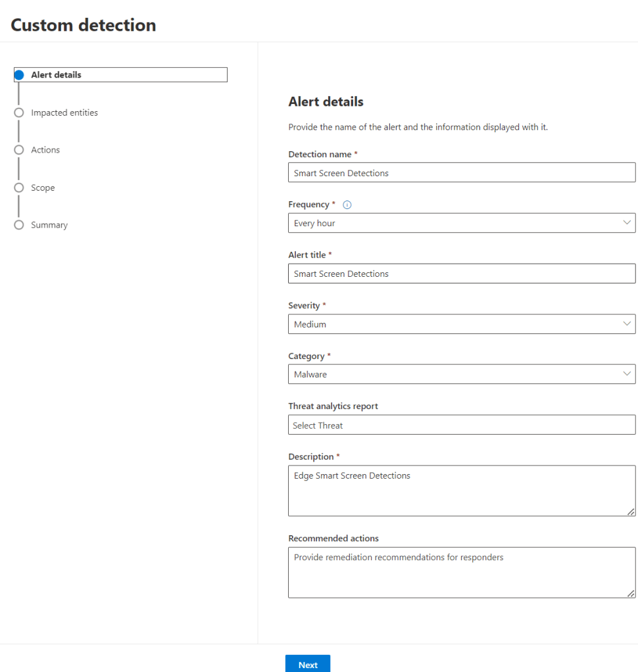Click the Detection name input field
This screenshot has width=638, height=672.
461,173
